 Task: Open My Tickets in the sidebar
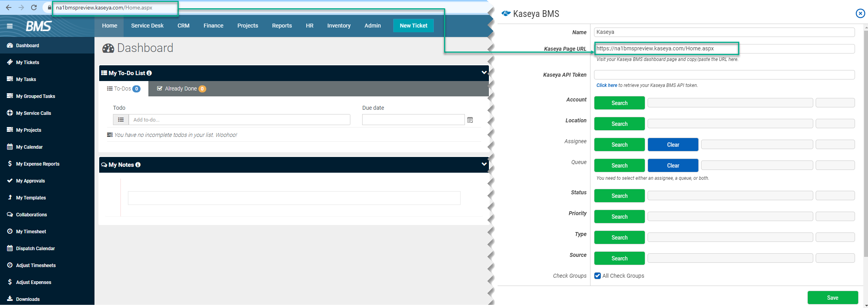point(47,63)
